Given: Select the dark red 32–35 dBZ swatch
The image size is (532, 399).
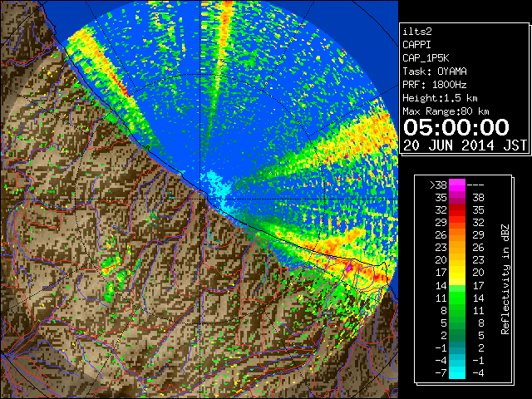Looking at the screenshot, I should [457, 210].
